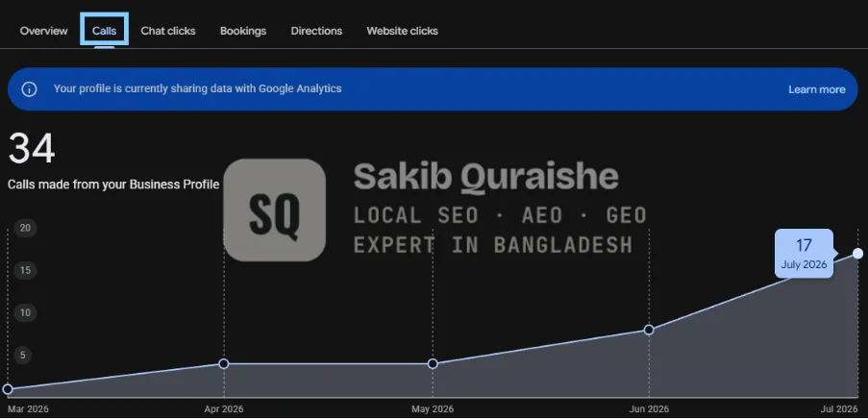Click 'Calls made from your Business Profile' text
The width and height of the screenshot is (868, 420).
tap(113, 185)
